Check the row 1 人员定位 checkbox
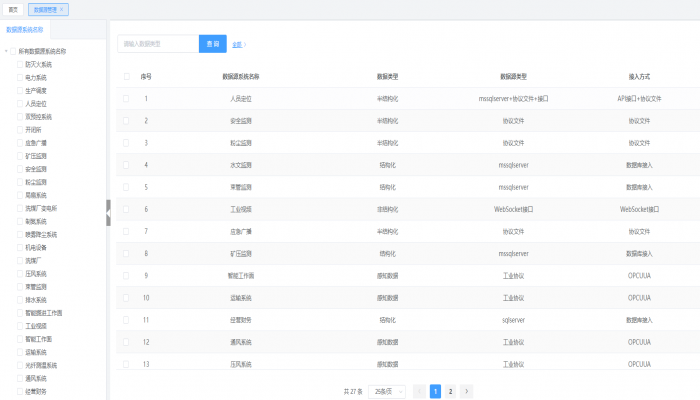Screen dimensions: 700x400 click(x=126, y=99)
